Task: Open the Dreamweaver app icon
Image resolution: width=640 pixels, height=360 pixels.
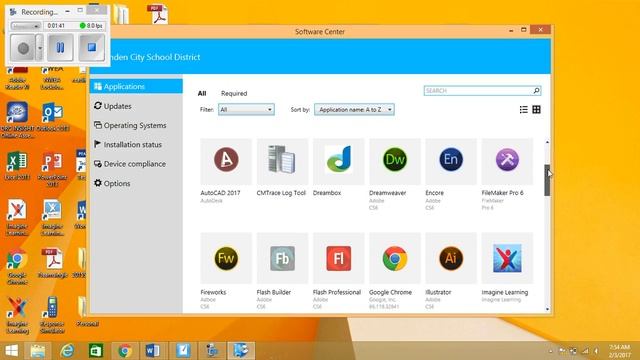Action: point(395,161)
